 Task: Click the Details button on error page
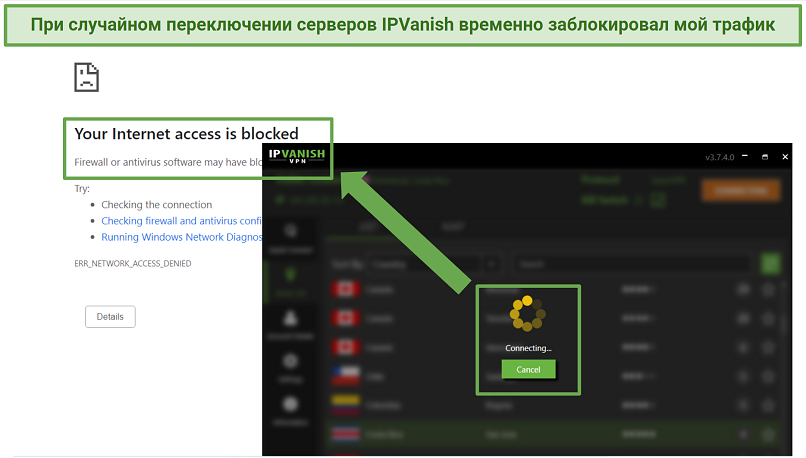[110, 317]
